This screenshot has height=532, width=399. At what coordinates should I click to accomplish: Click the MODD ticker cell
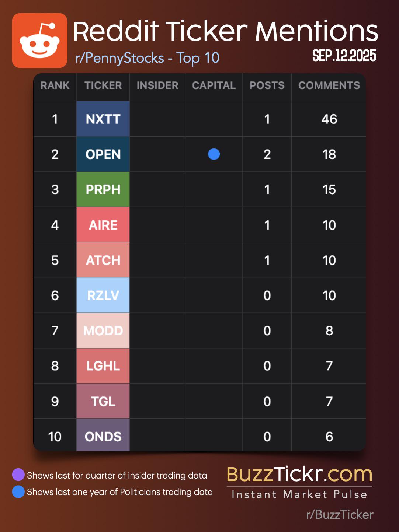[103, 330]
